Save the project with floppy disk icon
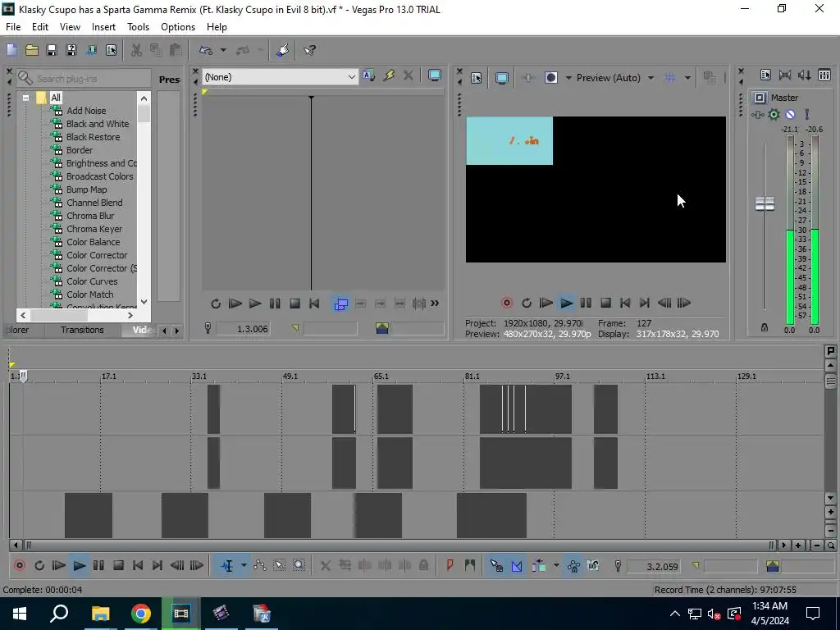Viewport: 840px width, 630px height. click(52, 50)
